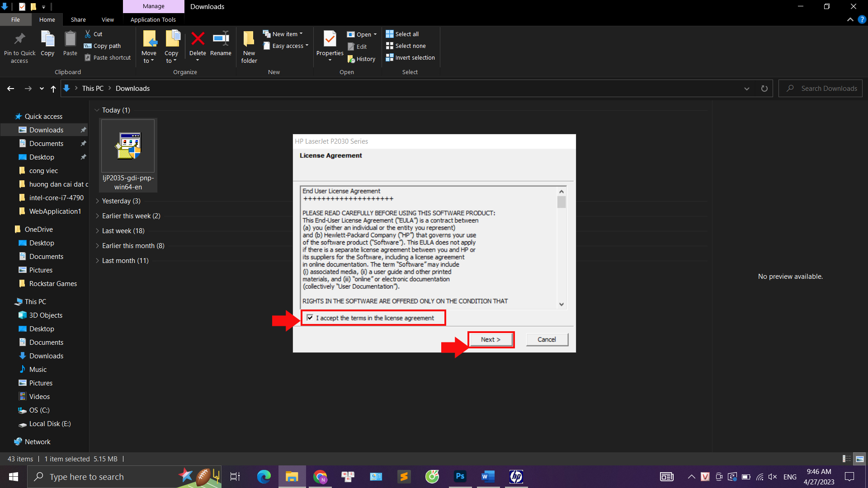Screen dimensions: 868x488
Task: Go back with the Back arrow
Action: (10, 89)
